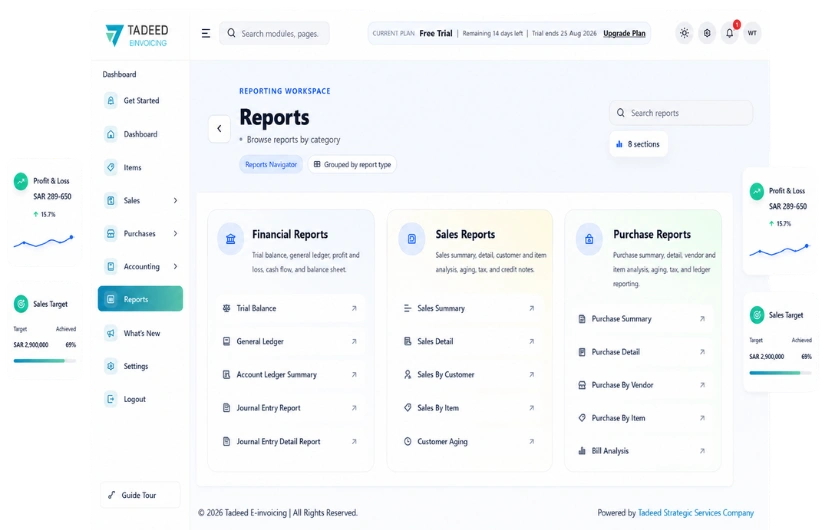836x530 pixels.
Task: Click the Financial Reports card heading
Action: click(290, 234)
